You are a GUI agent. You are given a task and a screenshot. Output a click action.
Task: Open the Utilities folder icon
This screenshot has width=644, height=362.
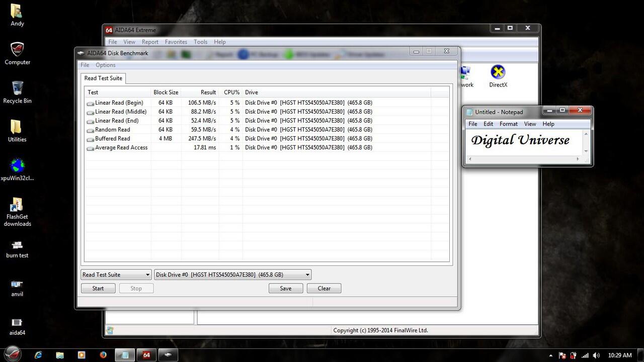(x=17, y=131)
